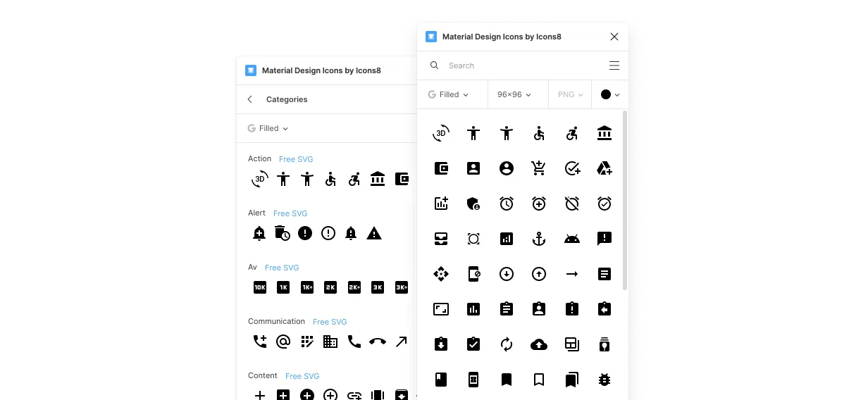Viewport: 868px width, 400px height.
Task: Click the alternate email @ icon
Action: [283, 342]
